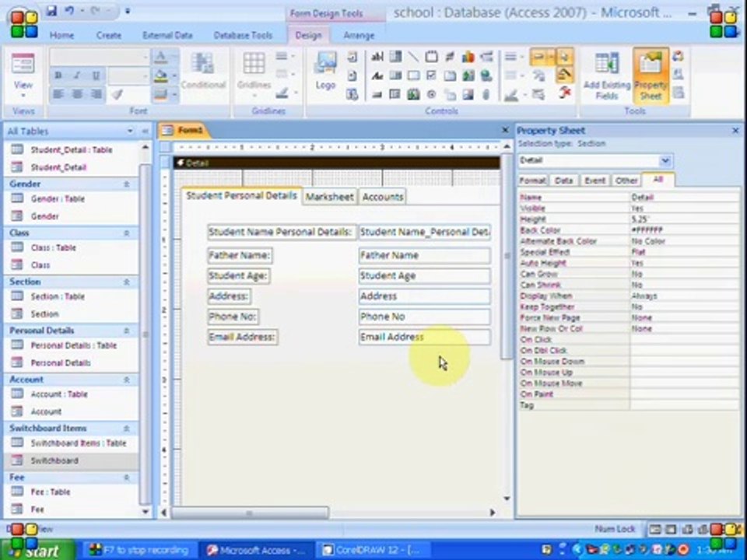
Task: Collapse the Account group
Action: coord(127,380)
